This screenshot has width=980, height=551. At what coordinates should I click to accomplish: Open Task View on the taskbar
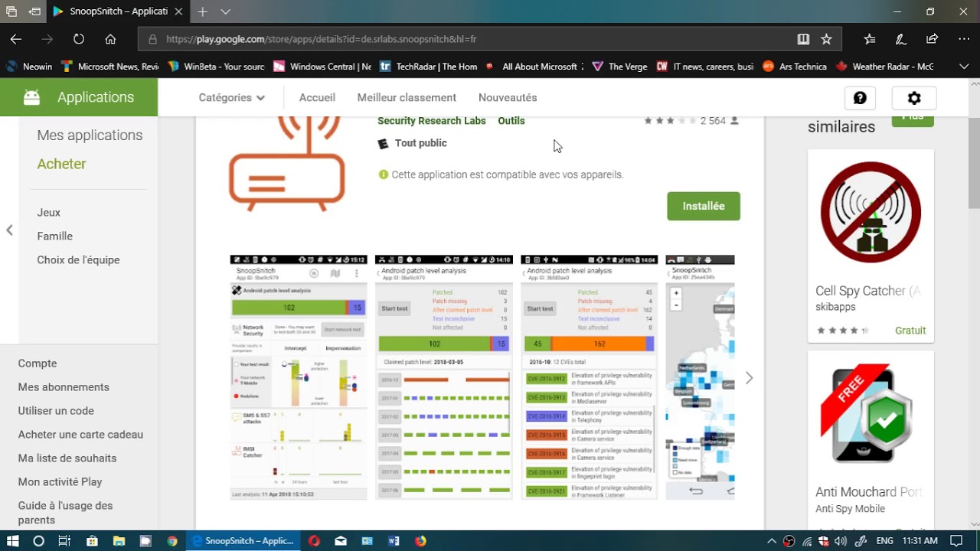(x=64, y=541)
